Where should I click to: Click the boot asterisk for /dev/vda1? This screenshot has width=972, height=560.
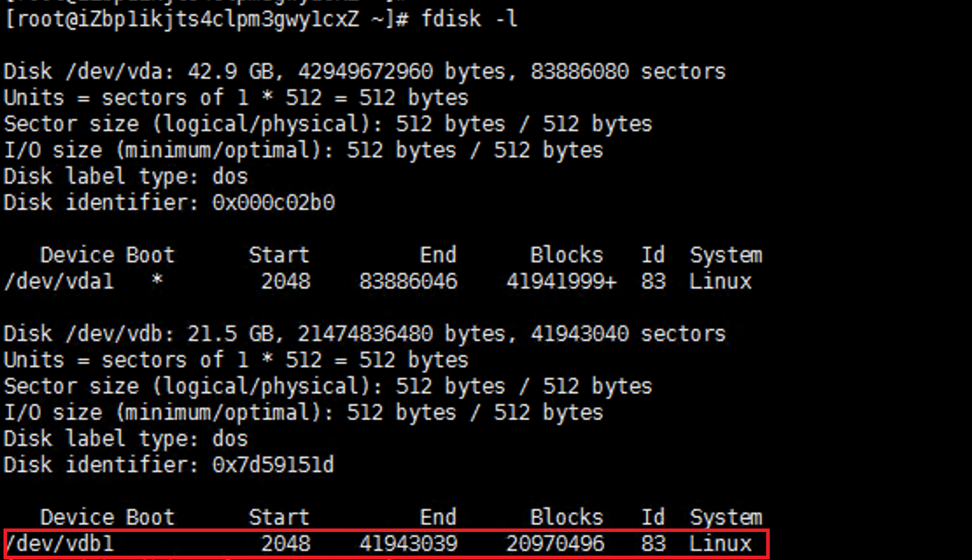pos(157,282)
